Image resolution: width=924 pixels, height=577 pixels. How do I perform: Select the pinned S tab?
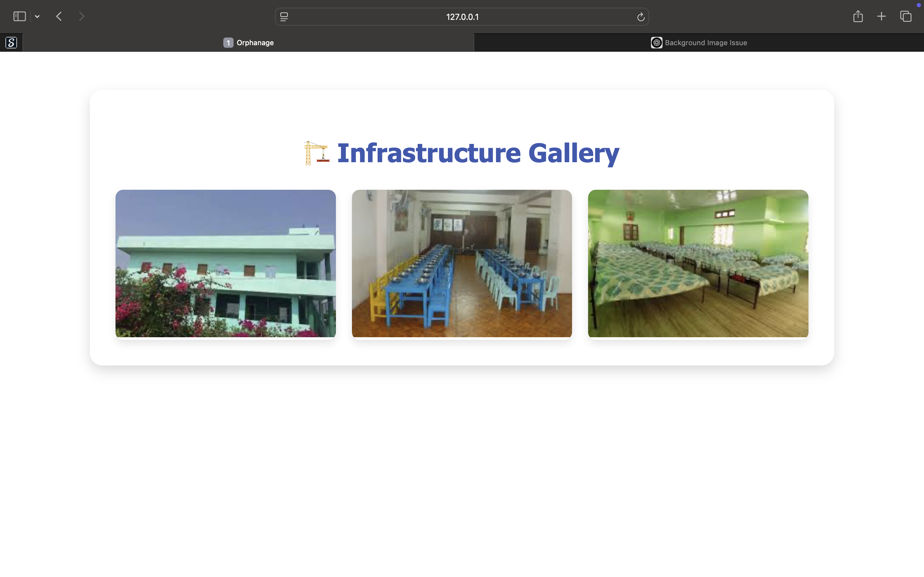(x=12, y=42)
